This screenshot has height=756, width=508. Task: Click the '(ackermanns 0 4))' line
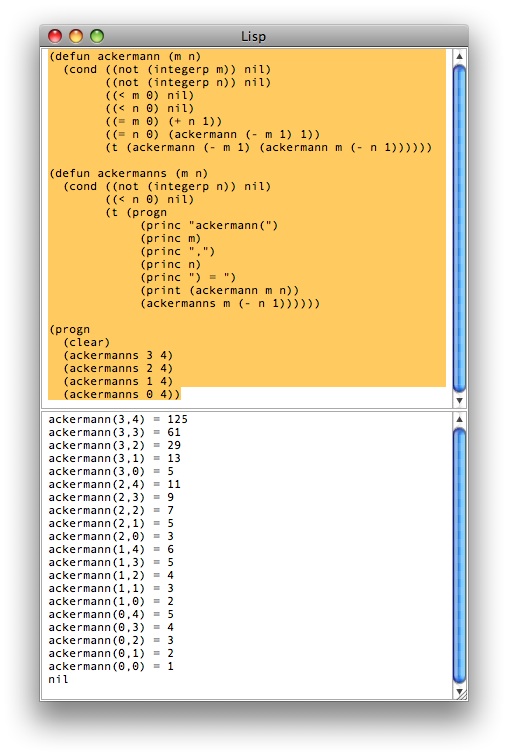(122, 394)
